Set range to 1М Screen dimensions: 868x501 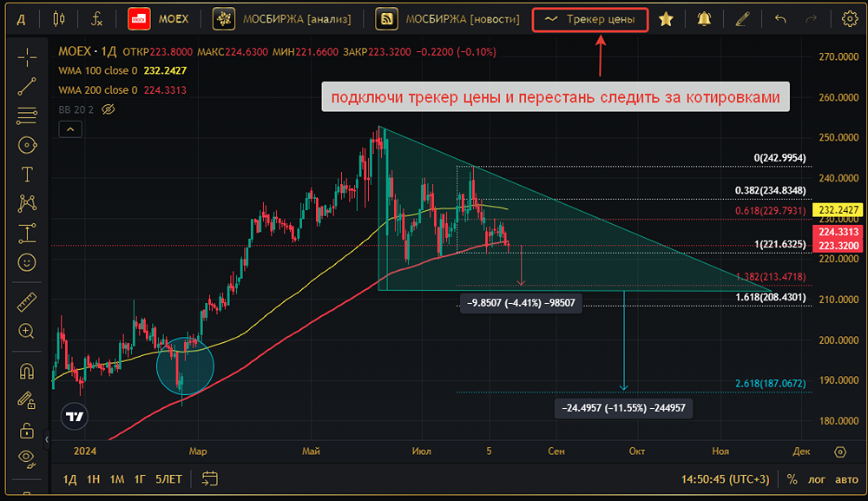[117, 479]
